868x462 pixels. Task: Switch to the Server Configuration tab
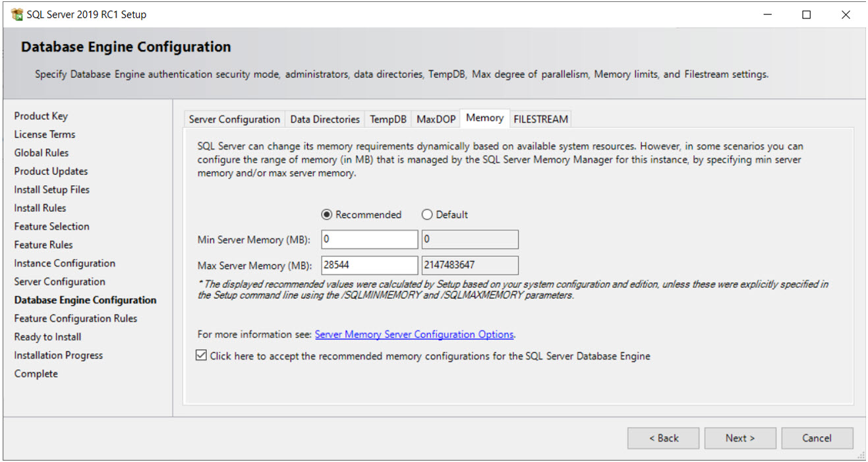234,119
